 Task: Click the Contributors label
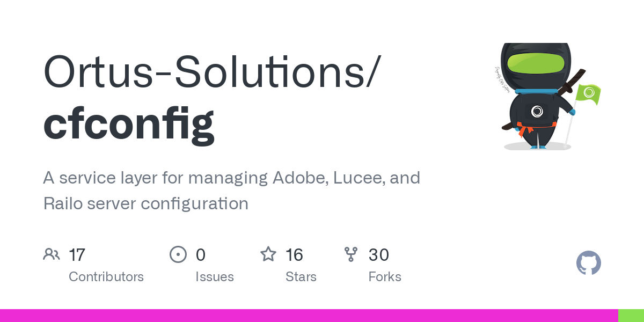point(106,277)
